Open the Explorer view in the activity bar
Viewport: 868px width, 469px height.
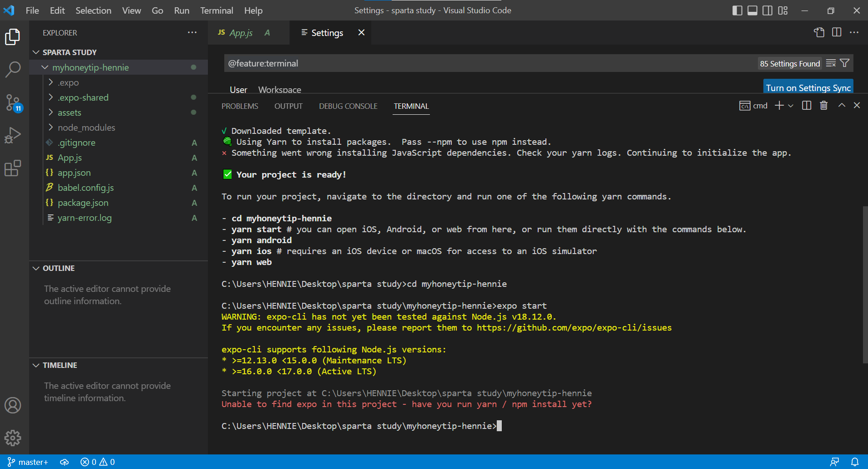pos(13,37)
